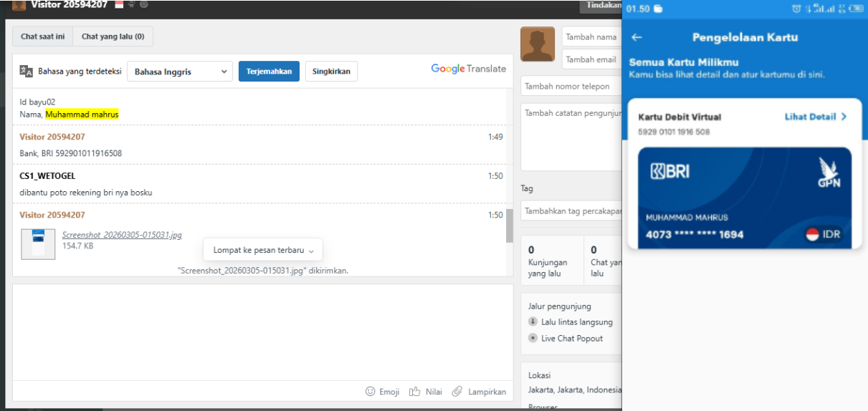Tap the GPN logo on the card
868x411 pixels.
click(829, 173)
